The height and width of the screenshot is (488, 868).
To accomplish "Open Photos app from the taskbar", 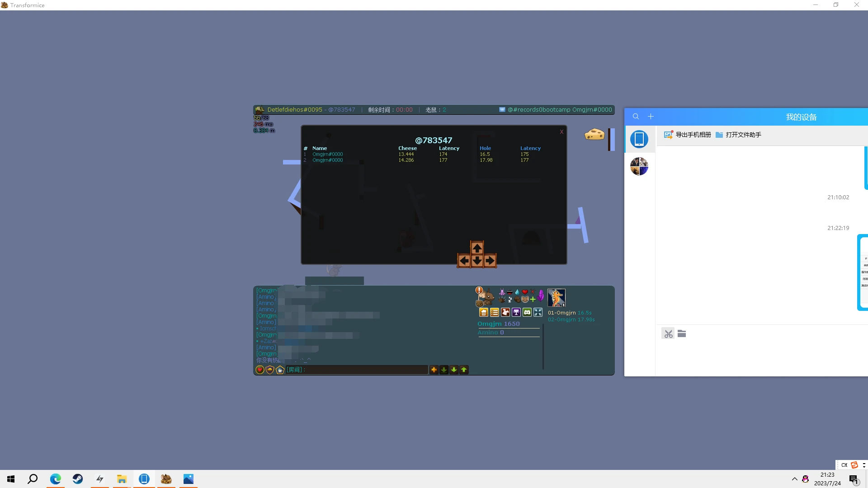I will point(188,479).
